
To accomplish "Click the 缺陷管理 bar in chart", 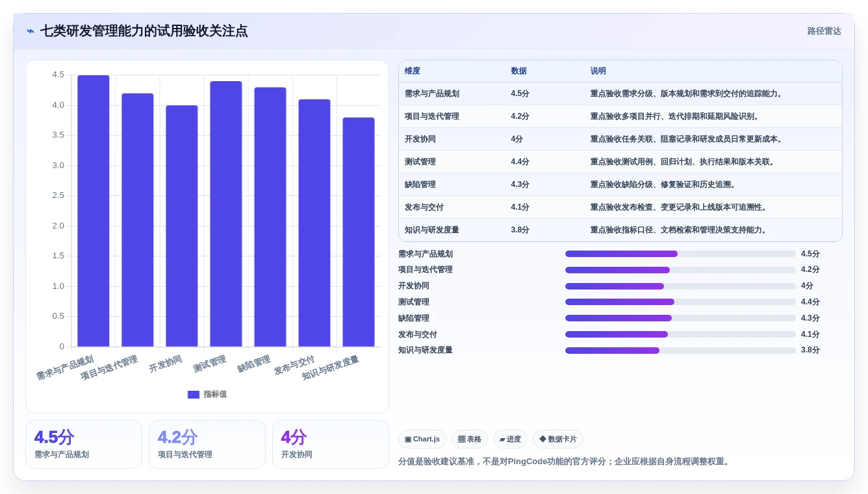I will pos(270,217).
